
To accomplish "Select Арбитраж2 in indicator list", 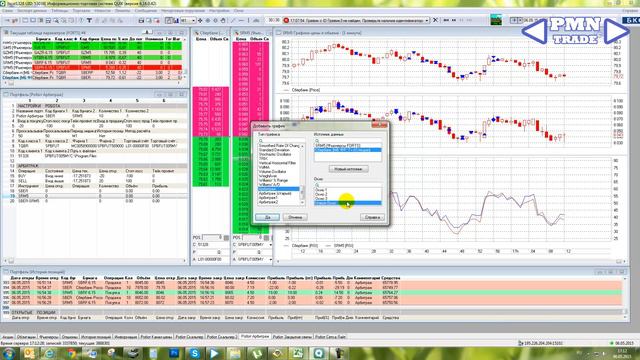I will click(268, 202).
